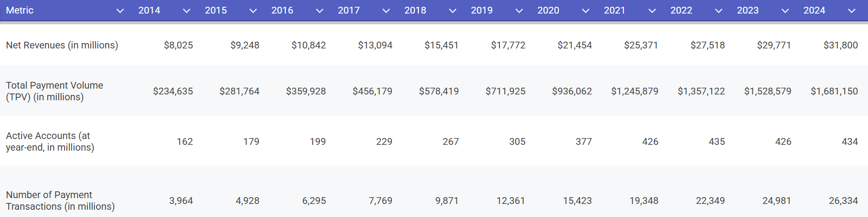Select the Total Payment Volume row label

click(54, 91)
